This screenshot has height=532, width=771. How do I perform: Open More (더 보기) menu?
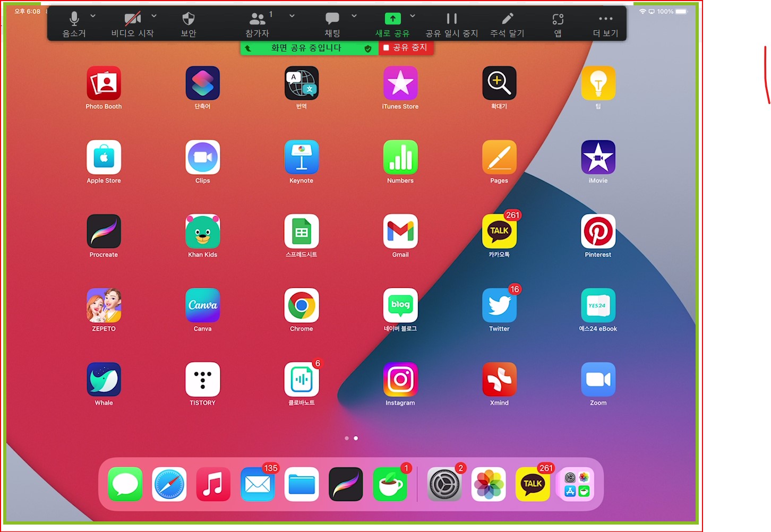click(x=606, y=24)
